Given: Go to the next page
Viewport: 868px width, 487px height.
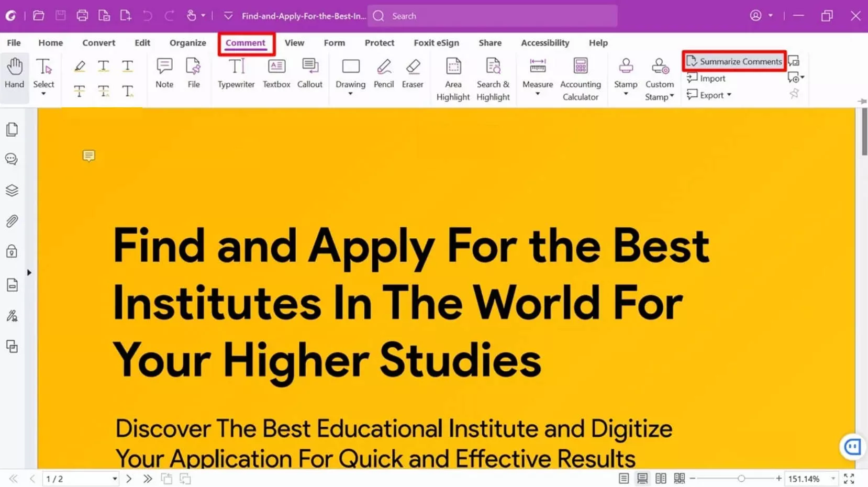Looking at the screenshot, I should coord(129,479).
